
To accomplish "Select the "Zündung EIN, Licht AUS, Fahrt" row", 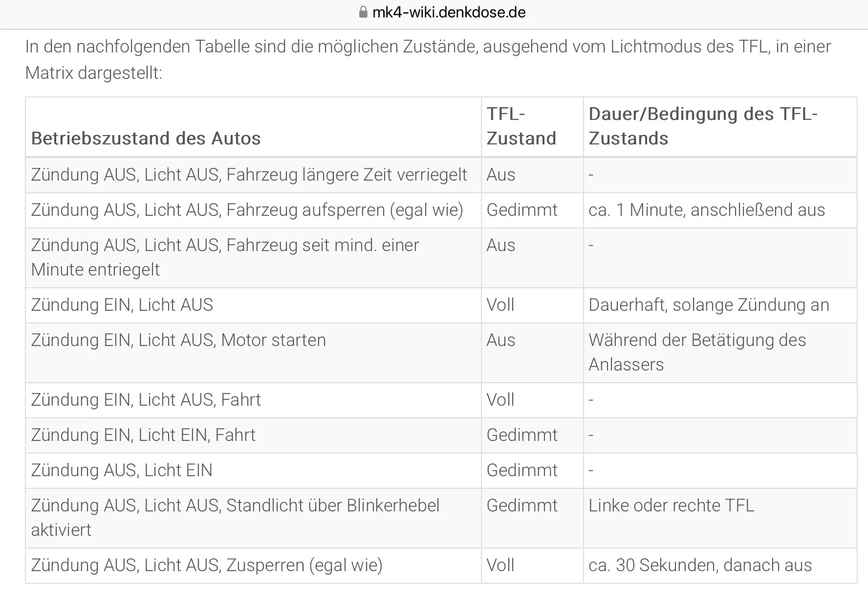I will click(146, 400).
